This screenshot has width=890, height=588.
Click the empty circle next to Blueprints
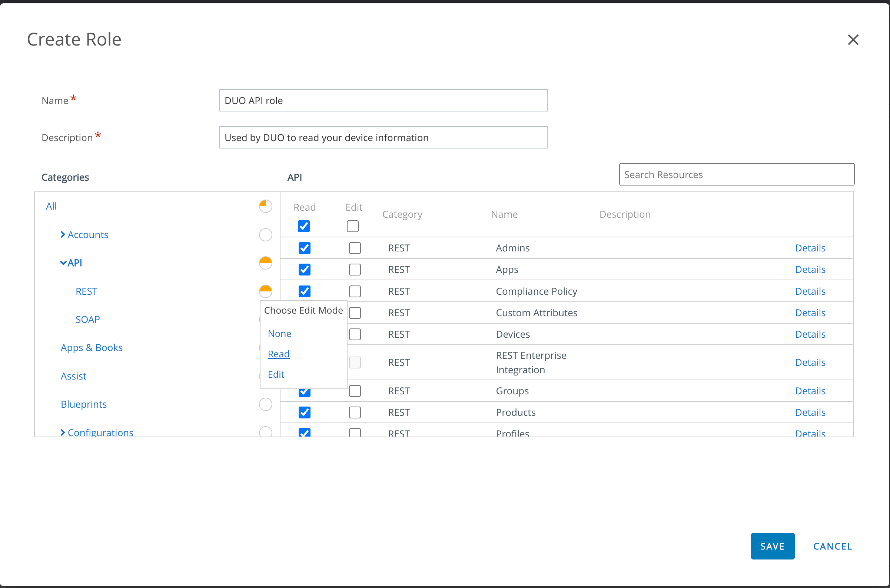pos(265,404)
